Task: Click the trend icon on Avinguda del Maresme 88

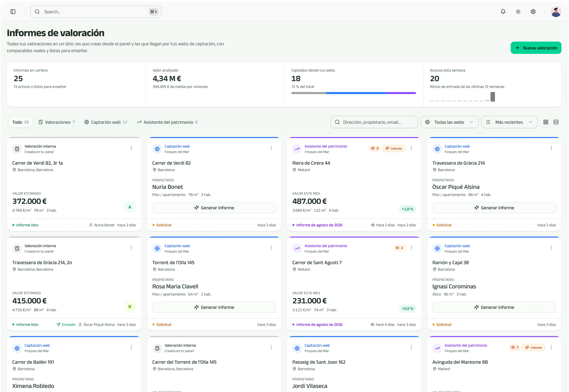Action: [x=437, y=348]
